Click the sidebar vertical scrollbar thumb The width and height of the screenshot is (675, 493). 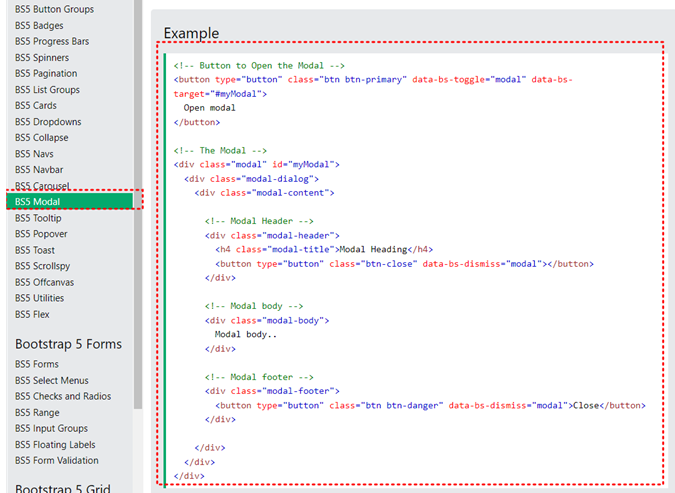point(138,204)
